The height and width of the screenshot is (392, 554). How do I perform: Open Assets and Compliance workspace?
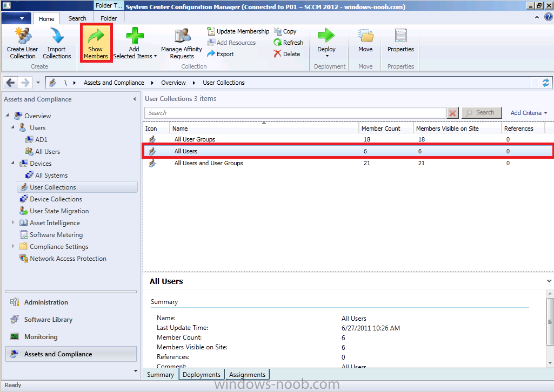point(71,354)
